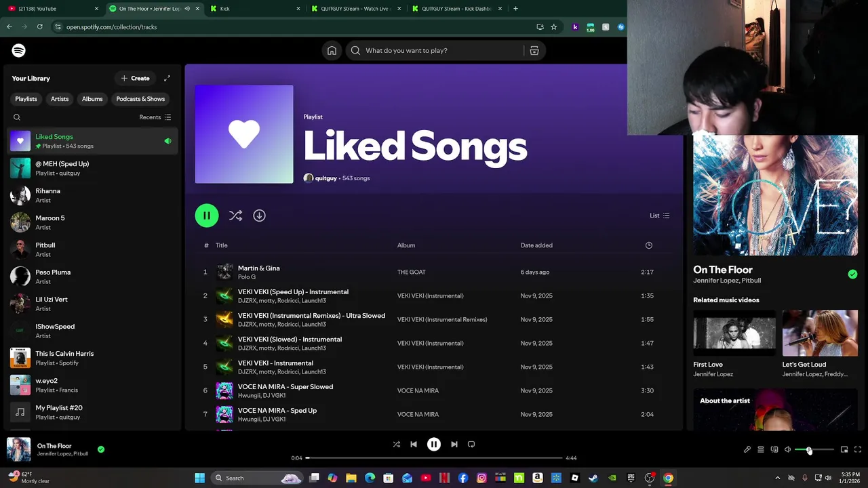Filter library by Albums
Screen dimensions: 868x488
tap(92, 99)
